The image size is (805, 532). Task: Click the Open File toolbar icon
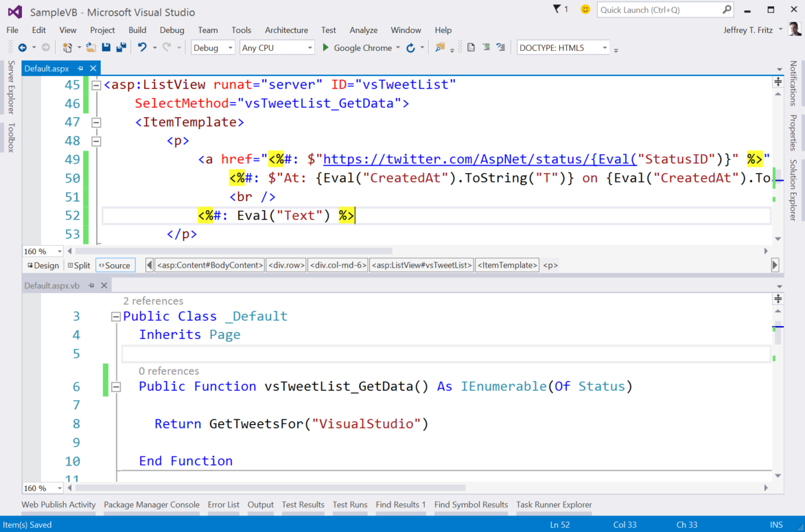(91, 47)
